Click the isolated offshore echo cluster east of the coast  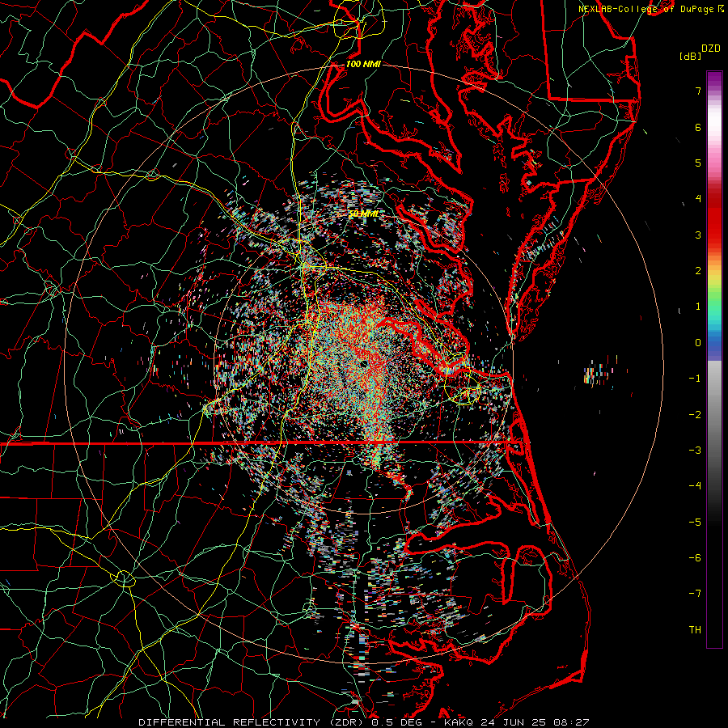pos(599,372)
